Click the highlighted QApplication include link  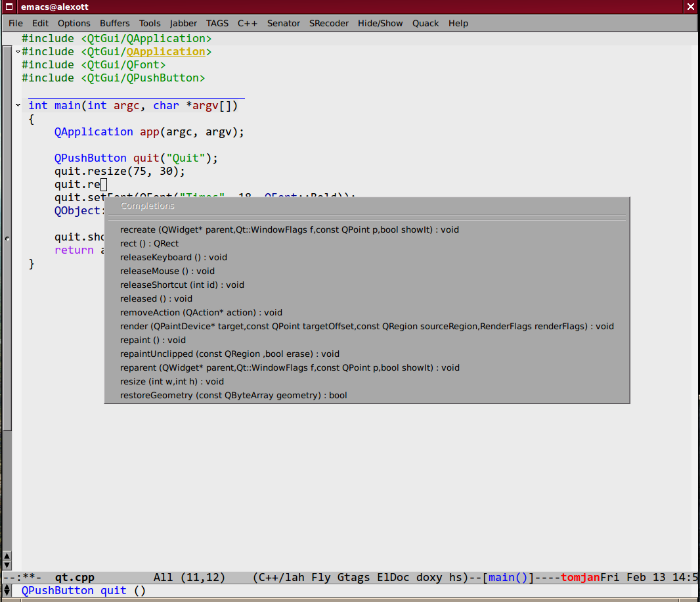(165, 52)
